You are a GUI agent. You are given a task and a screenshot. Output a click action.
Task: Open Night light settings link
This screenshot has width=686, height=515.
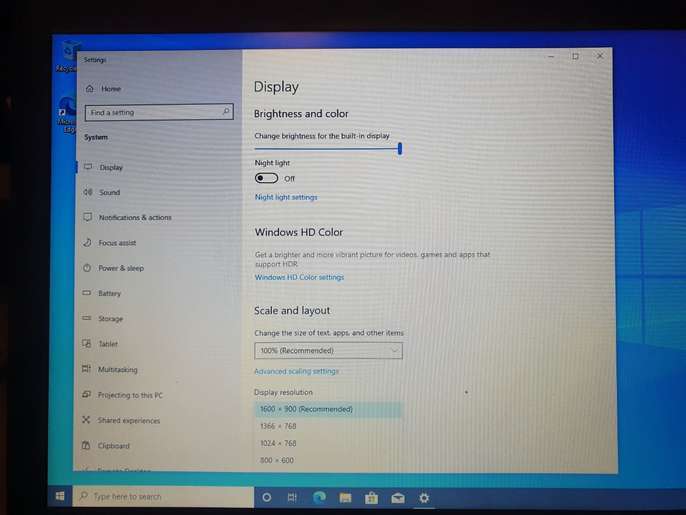coord(286,197)
